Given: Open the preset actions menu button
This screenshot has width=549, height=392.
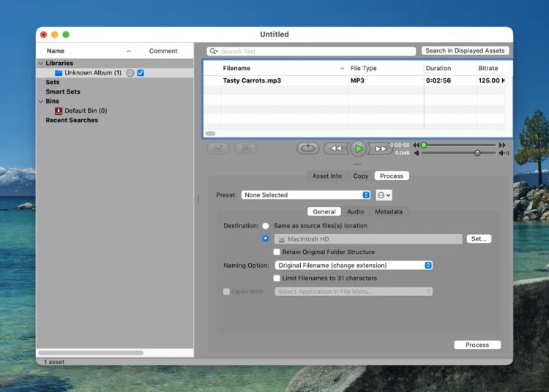Looking at the screenshot, I should pos(384,195).
